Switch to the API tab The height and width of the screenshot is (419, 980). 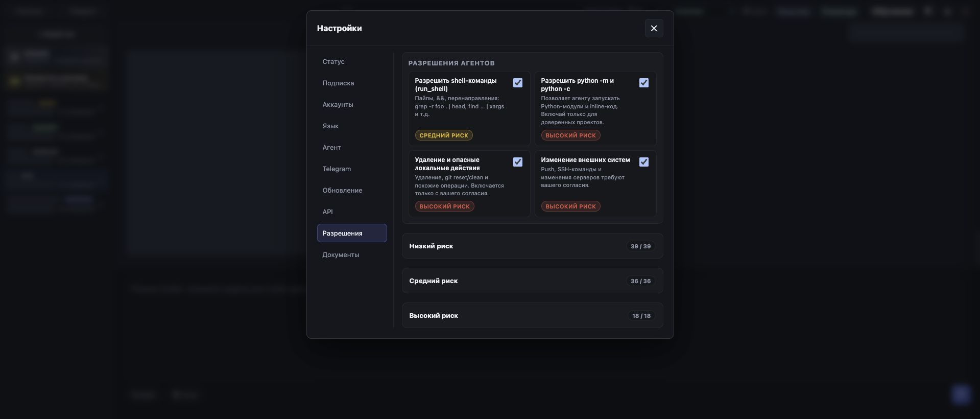pyautogui.click(x=352, y=212)
